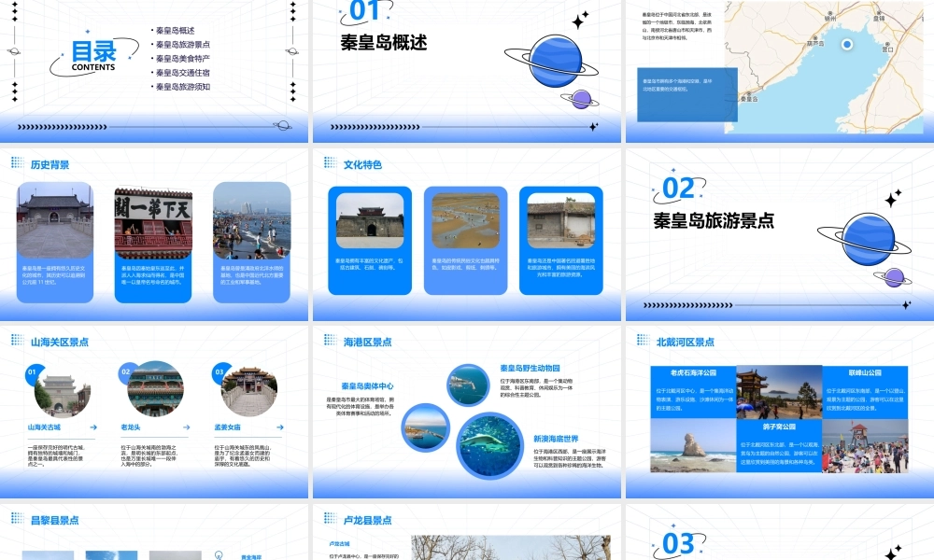Image resolution: width=934 pixels, height=560 pixels.
Task: Select the crowded beach photo in 历史背景
Action: 251,221
